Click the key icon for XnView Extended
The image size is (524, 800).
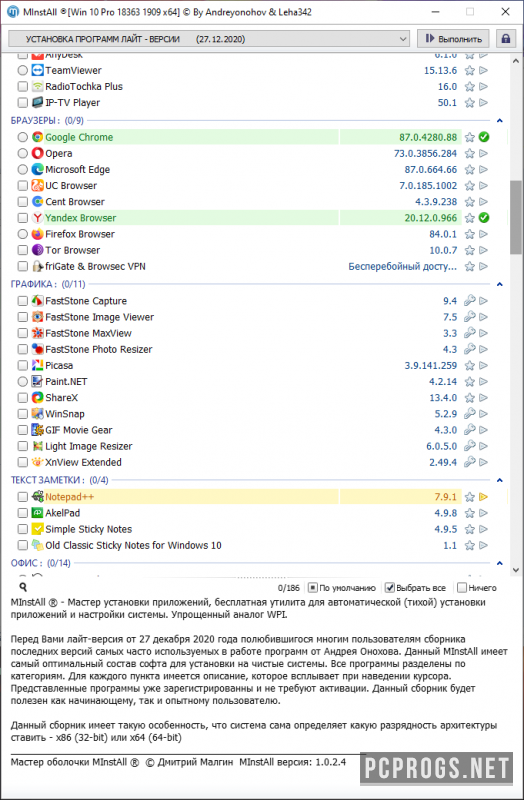click(469, 462)
